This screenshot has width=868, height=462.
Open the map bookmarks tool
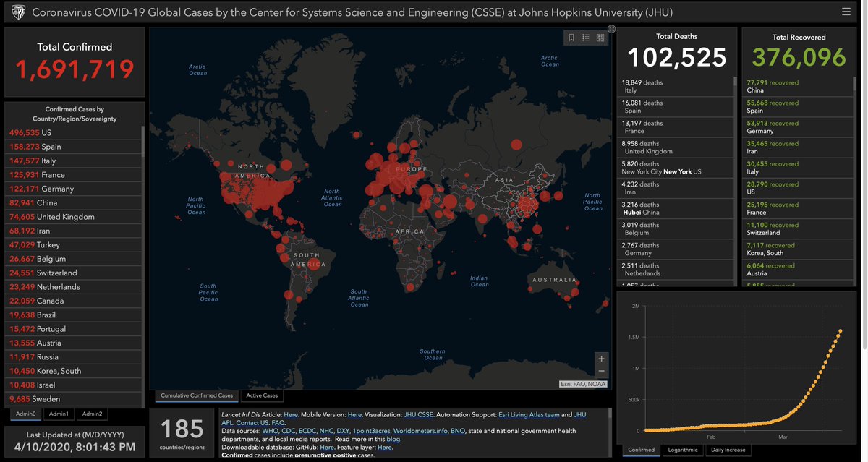point(571,38)
